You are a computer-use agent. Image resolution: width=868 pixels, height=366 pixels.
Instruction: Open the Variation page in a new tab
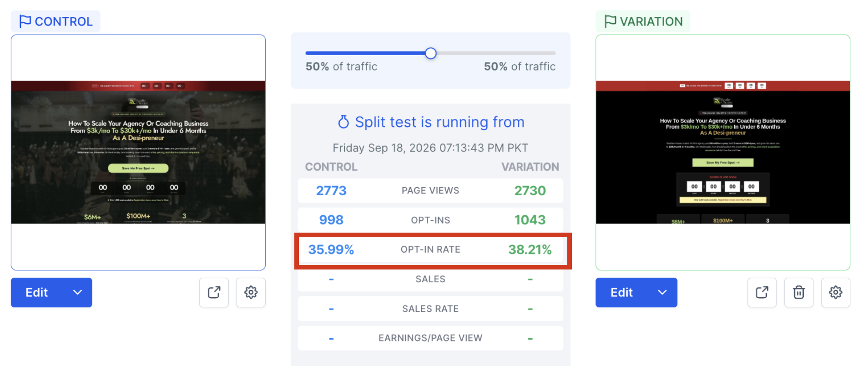pyautogui.click(x=762, y=292)
